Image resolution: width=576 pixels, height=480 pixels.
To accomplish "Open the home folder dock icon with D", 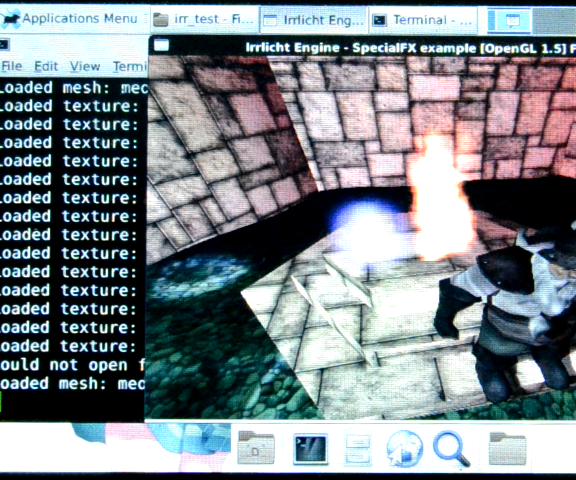I will 256,447.
